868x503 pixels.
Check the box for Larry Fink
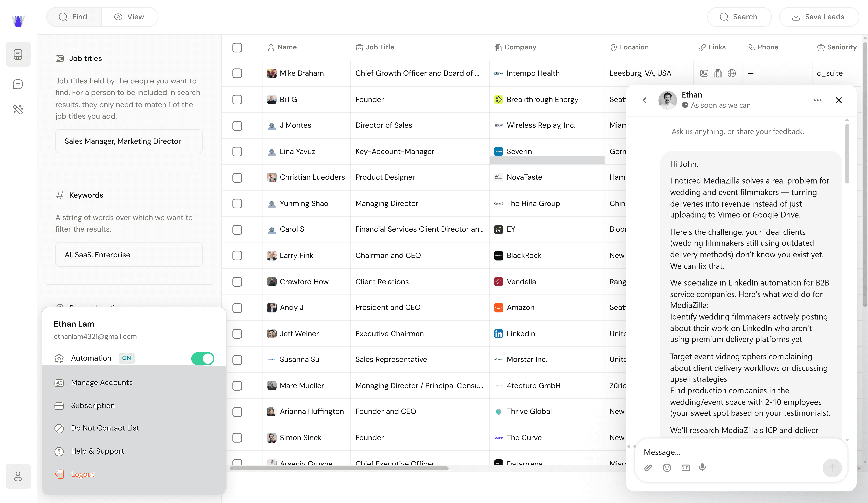coord(237,256)
